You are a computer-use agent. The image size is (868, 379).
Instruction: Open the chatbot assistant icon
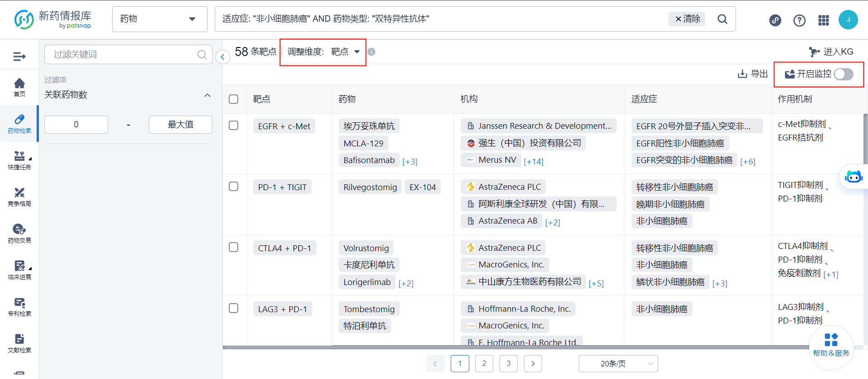pyautogui.click(x=854, y=177)
